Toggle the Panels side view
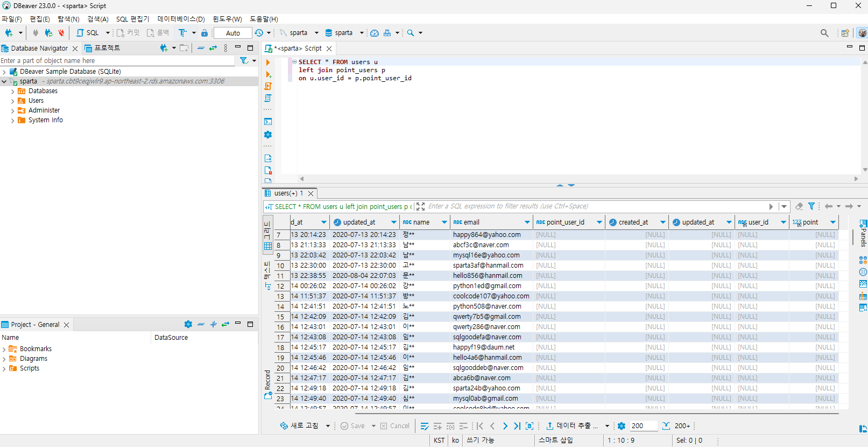Viewport: 868px width, 447px height. (x=863, y=233)
